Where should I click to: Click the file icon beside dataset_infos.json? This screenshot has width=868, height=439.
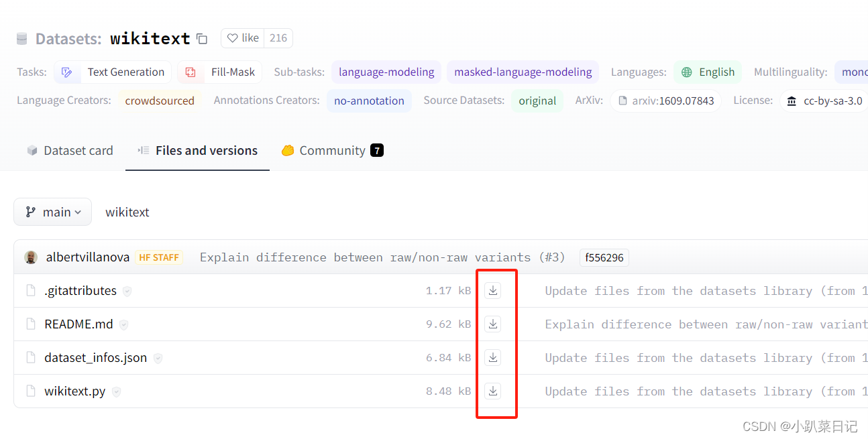point(30,357)
